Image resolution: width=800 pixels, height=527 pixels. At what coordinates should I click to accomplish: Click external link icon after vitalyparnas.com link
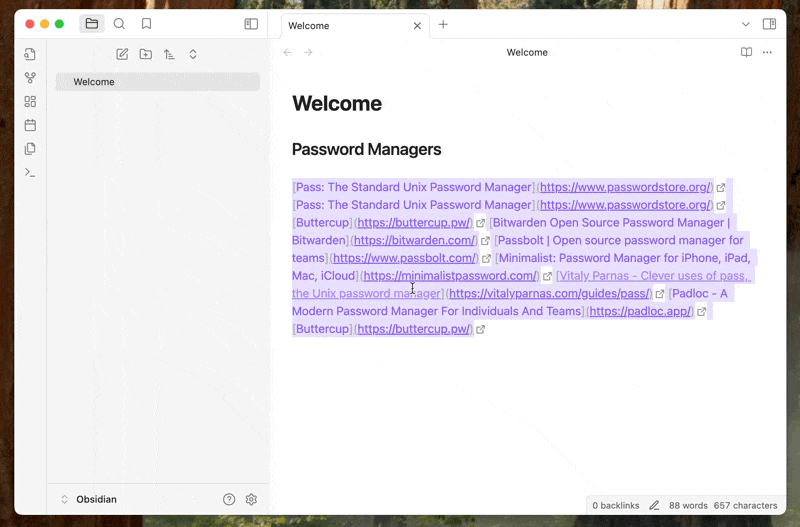(660, 294)
